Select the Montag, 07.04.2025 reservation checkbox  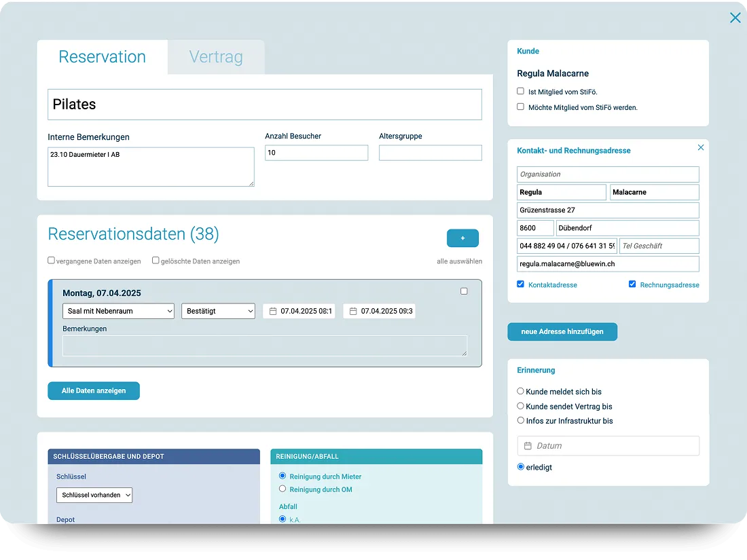pyautogui.click(x=464, y=291)
